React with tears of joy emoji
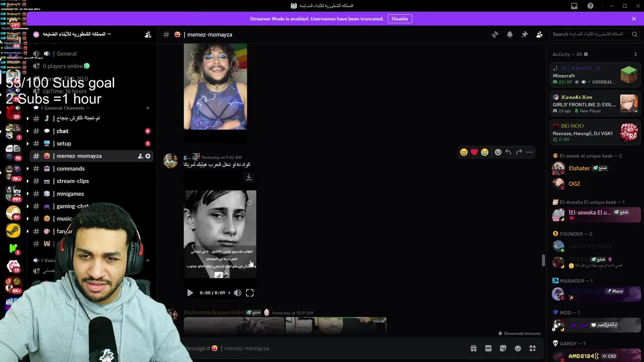Viewport: 644px width, 362px height. point(485,152)
